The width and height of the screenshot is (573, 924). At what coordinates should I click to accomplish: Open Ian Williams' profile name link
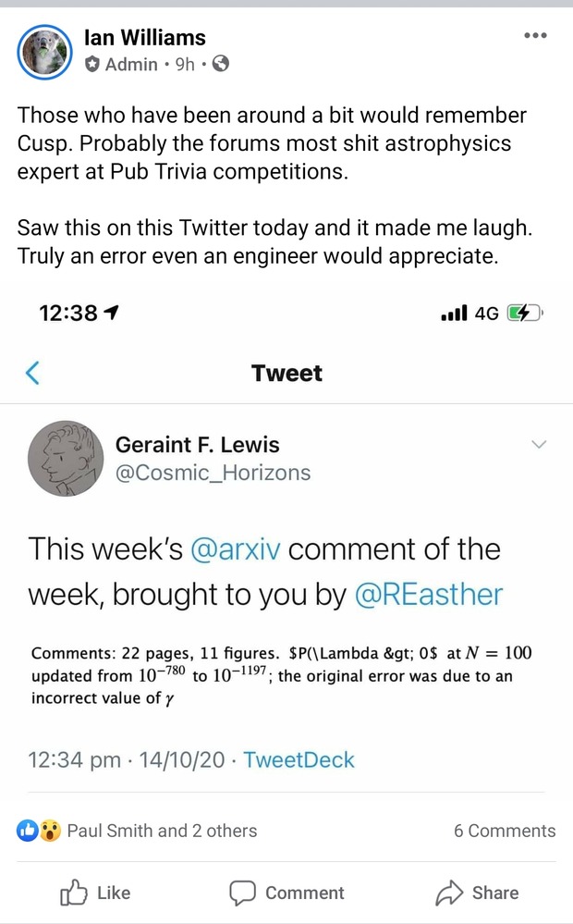(x=144, y=38)
